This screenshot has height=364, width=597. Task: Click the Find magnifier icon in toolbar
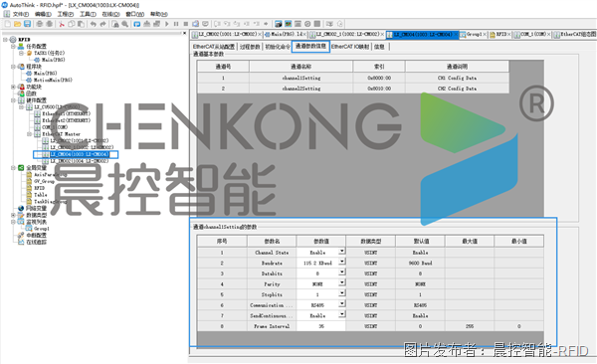125,24
